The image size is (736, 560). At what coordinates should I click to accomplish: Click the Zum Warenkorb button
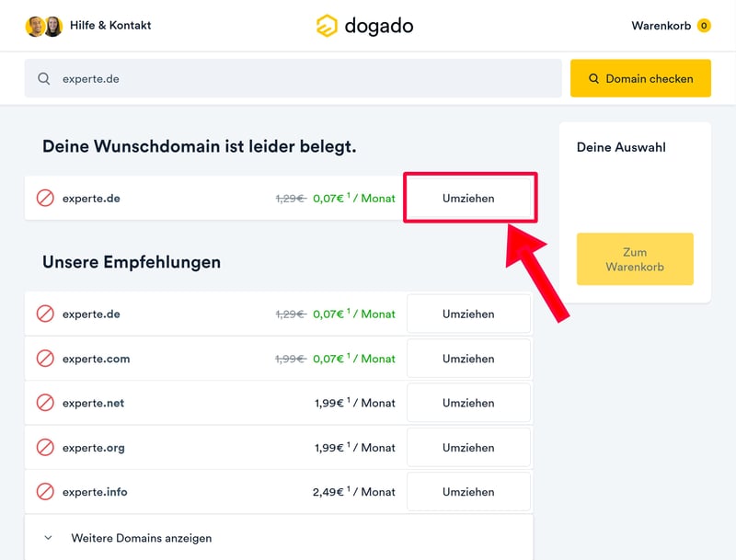tap(635, 259)
